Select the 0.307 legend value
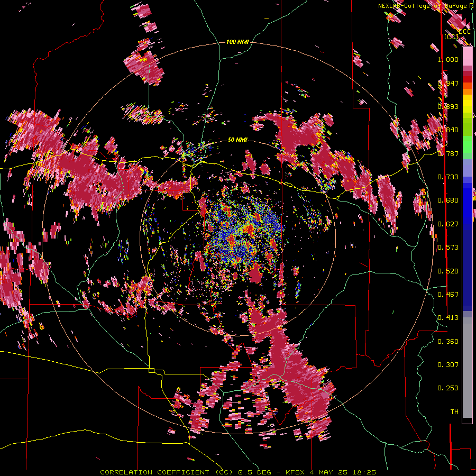 coord(448,365)
